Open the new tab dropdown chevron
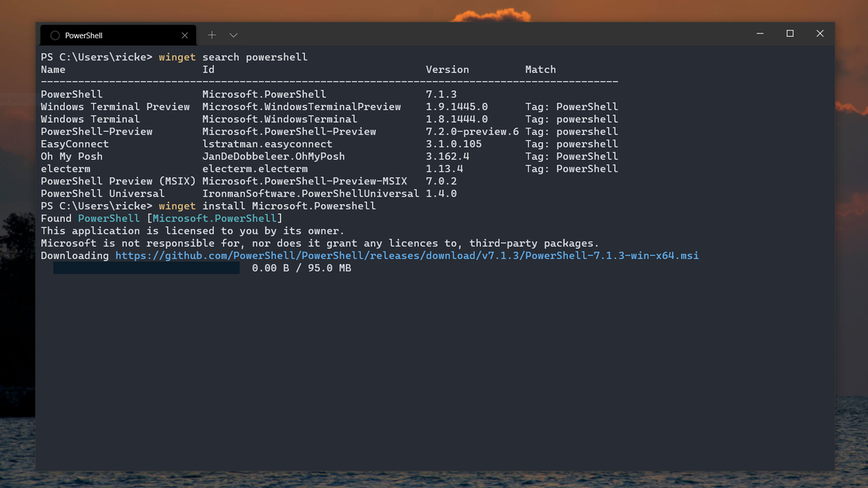Screen dimensions: 868x488 pos(232,35)
